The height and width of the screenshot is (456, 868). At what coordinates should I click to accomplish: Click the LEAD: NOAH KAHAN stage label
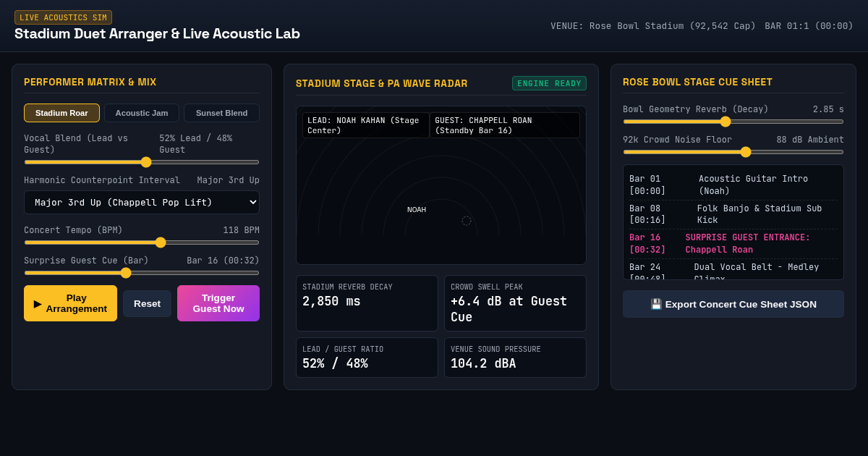365,125
